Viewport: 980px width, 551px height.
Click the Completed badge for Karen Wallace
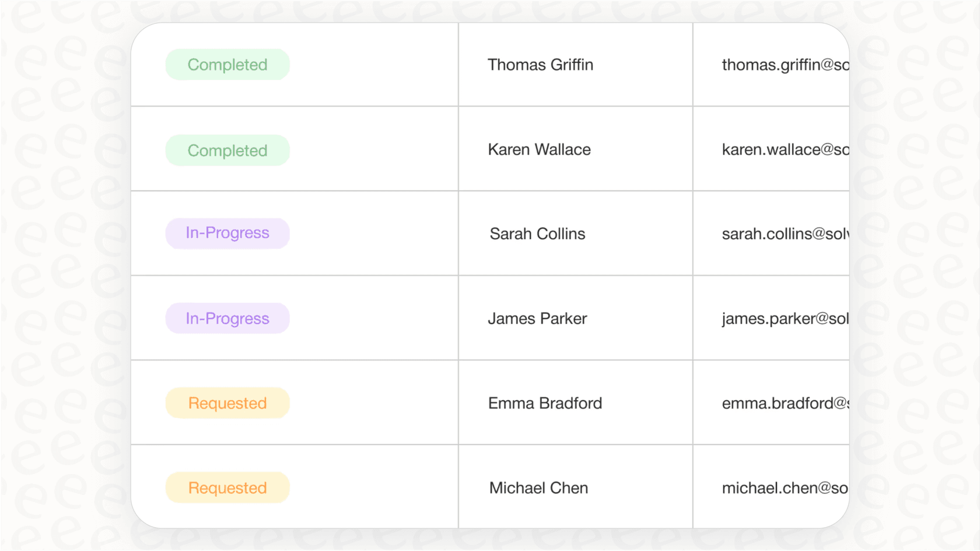coord(227,150)
